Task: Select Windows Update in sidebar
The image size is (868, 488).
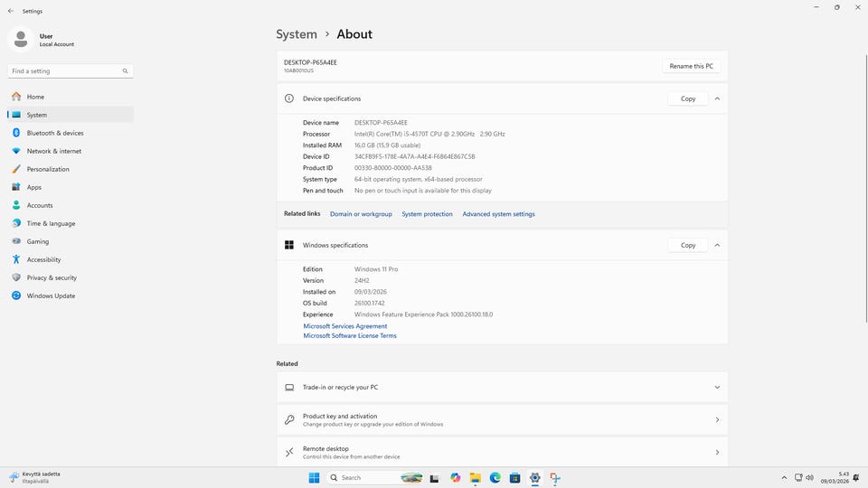Action: point(51,296)
